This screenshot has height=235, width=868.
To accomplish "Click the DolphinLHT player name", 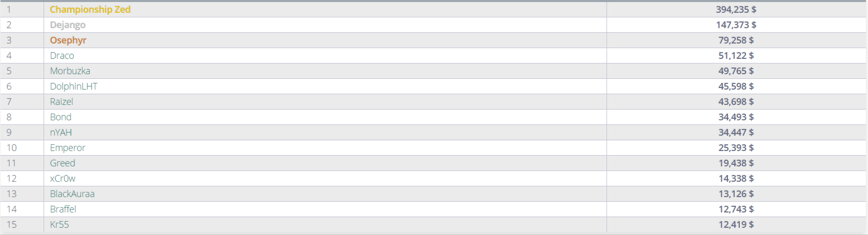I will pos(74,87).
